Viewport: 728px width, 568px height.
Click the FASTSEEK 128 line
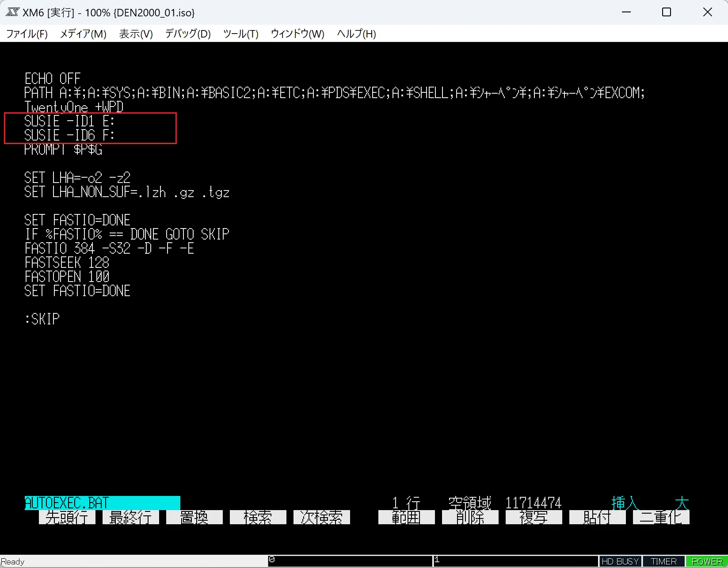(67, 263)
